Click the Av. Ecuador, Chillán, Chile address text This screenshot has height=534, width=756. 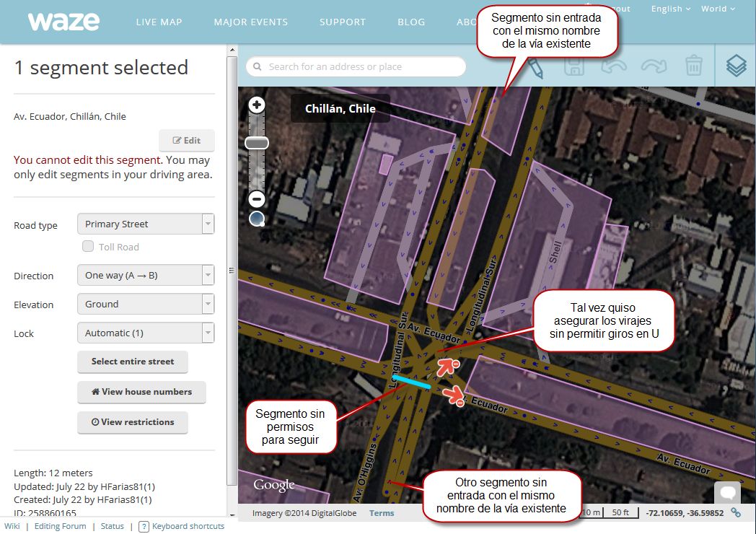pos(70,116)
